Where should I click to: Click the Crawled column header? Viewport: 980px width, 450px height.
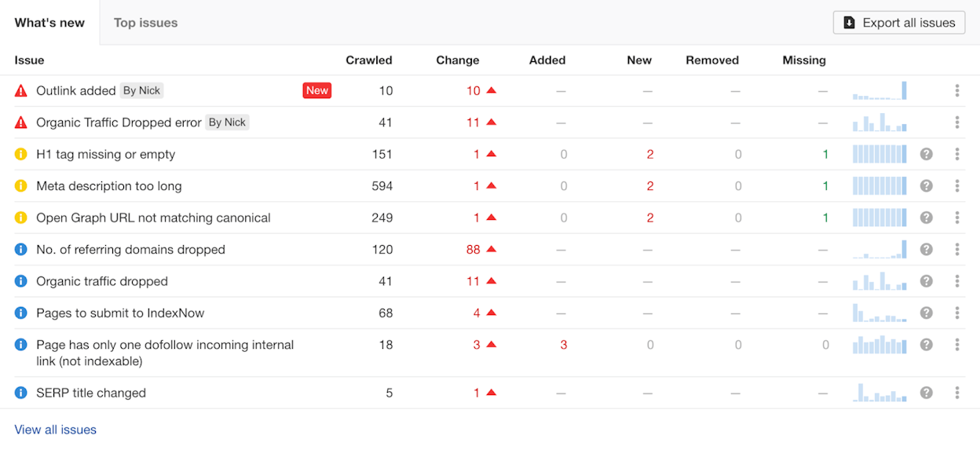tap(369, 60)
